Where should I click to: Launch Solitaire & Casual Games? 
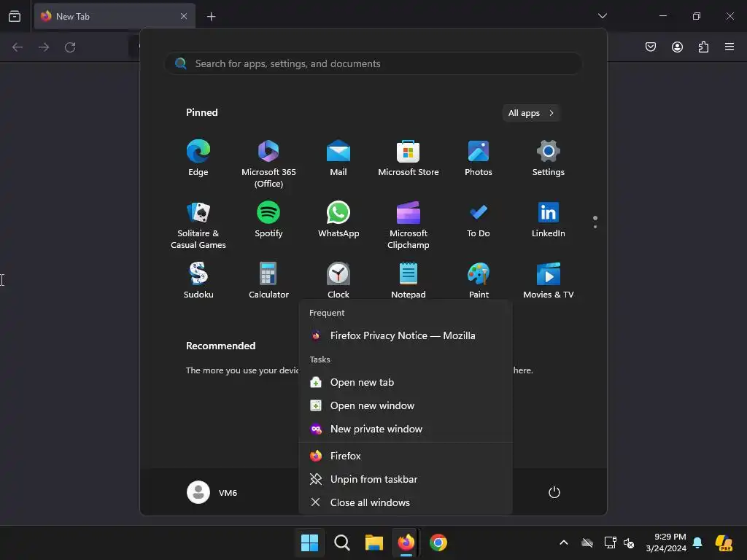[x=198, y=225]
